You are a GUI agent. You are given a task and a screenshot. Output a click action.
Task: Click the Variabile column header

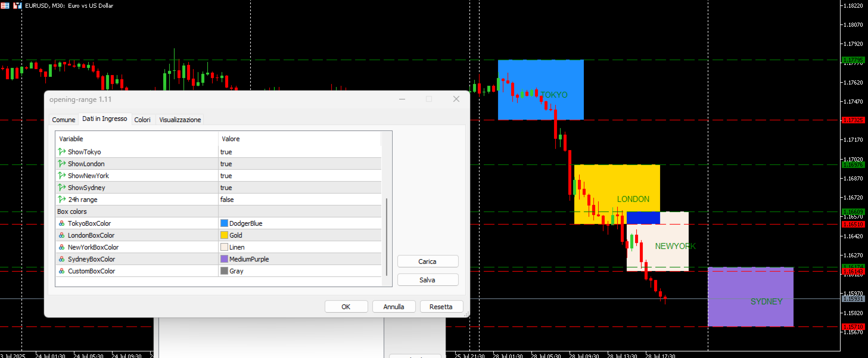[x=137, y=139]
